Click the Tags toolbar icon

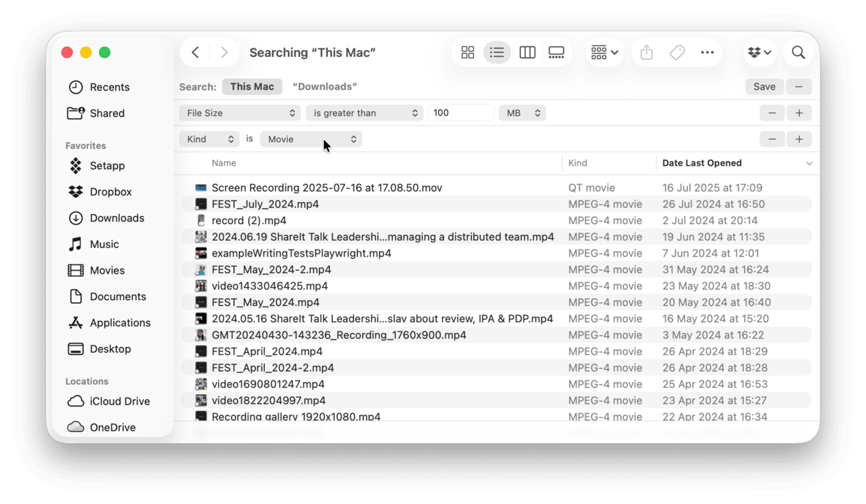(x=677, y=53)
